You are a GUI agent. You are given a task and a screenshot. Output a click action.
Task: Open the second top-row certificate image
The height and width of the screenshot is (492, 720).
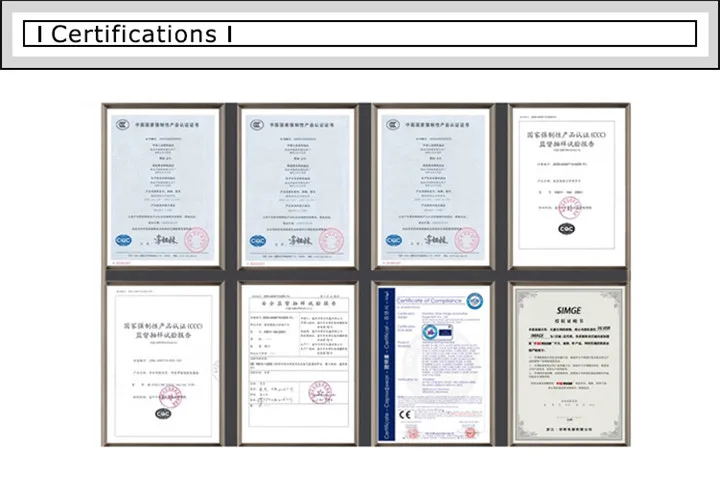(297, 186)
